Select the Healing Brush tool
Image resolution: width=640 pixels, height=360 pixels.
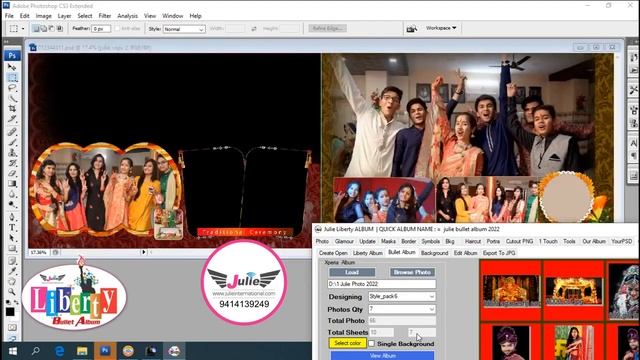tap(12, 132)
